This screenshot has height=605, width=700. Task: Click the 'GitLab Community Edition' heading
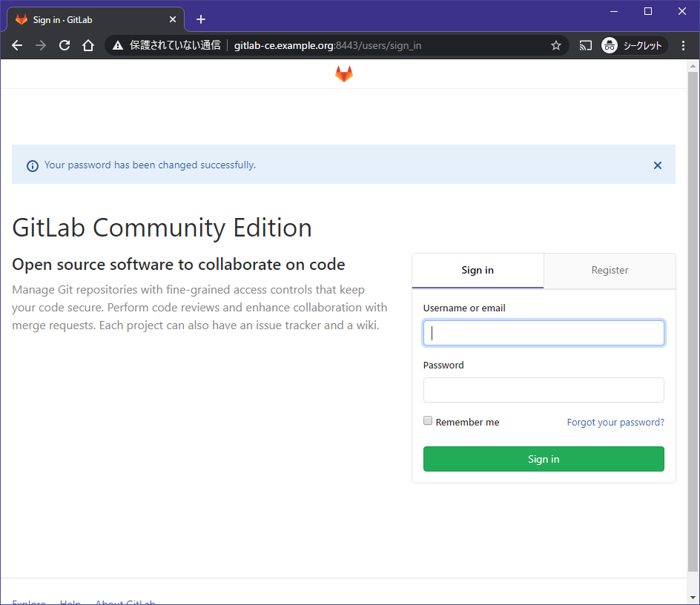click(162, 228)
